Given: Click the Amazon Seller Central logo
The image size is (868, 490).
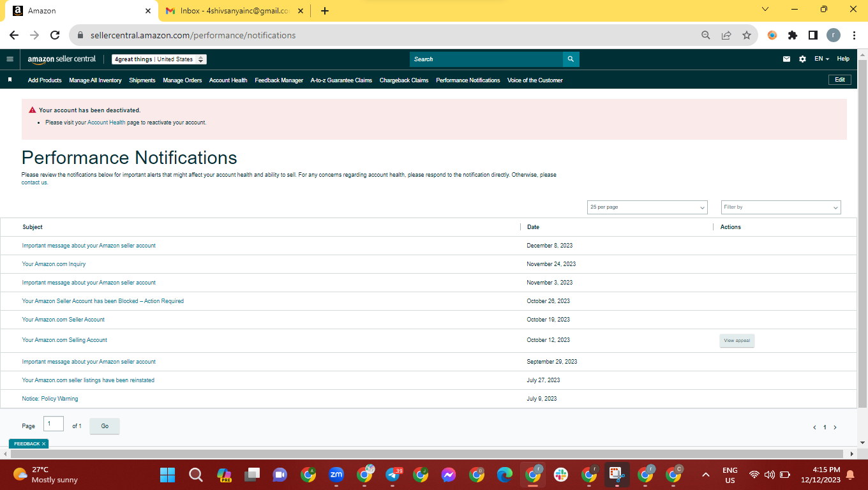Looking at the screenshot, I should (x=62, y=59).
